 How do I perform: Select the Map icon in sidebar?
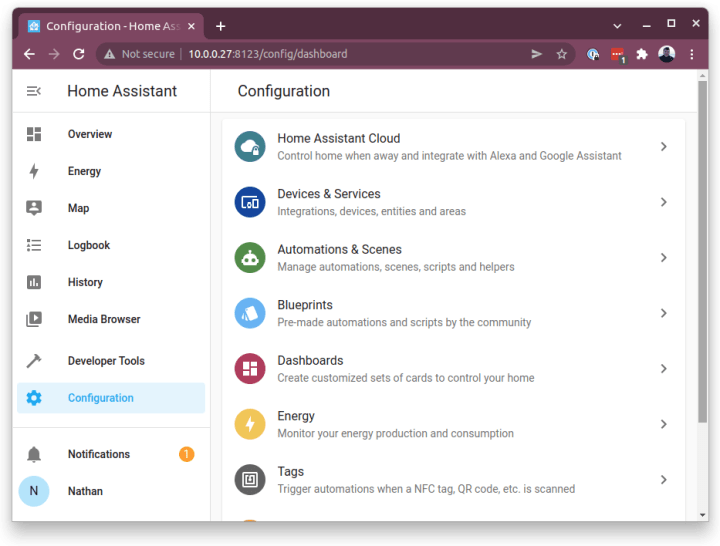[34, 208]
